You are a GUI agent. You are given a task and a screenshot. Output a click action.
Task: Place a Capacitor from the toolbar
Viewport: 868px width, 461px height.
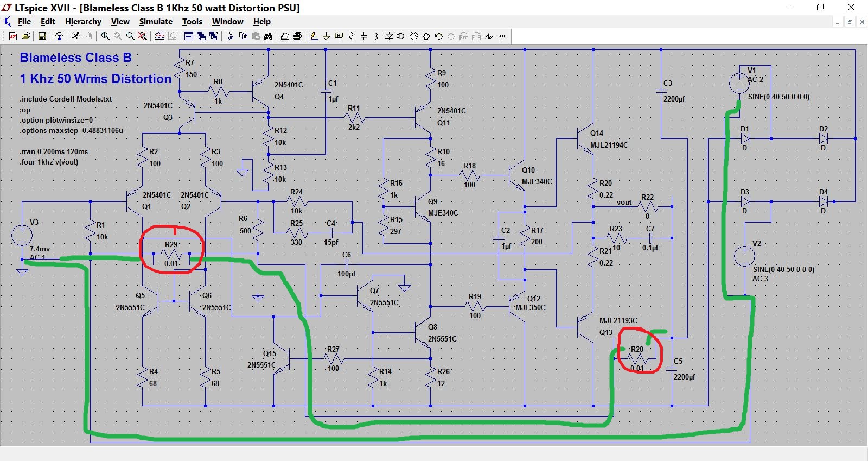pyautogui.click(x=363, y=36)
